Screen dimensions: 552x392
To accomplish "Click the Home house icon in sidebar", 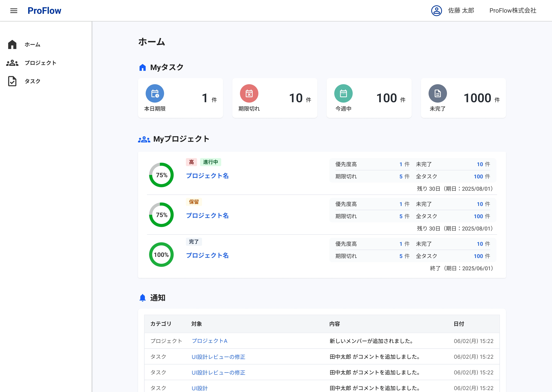I will (x=12, y=44).
